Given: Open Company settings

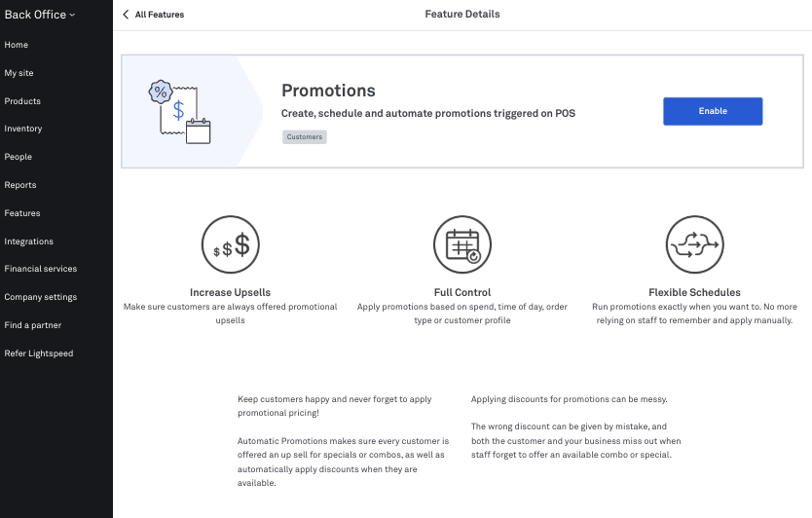Looking at the screenshot, I should [40, 297].
